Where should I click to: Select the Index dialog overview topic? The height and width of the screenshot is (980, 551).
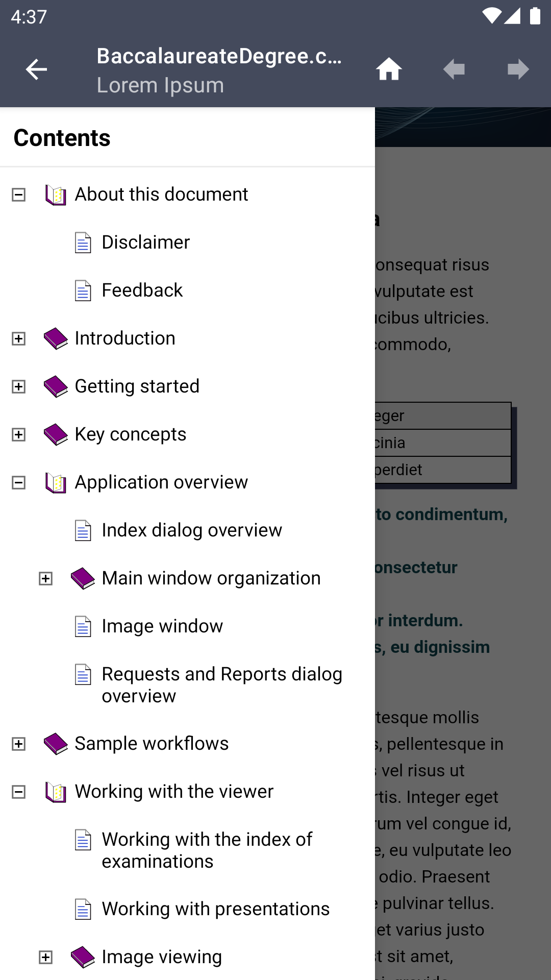tap(192, 530)
